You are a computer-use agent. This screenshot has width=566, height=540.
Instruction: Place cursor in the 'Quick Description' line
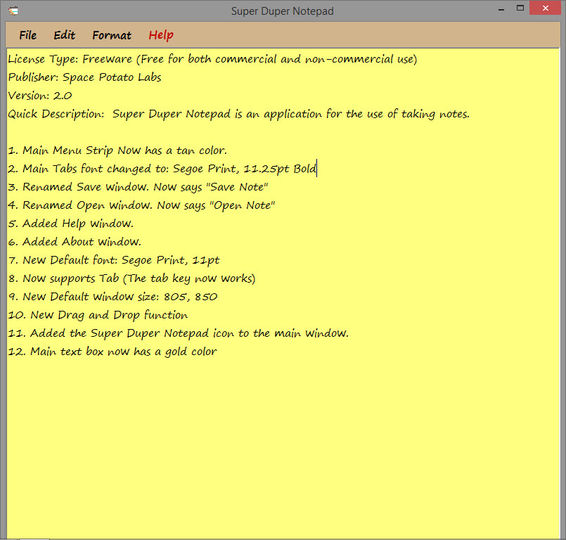(x=239, y=114)
